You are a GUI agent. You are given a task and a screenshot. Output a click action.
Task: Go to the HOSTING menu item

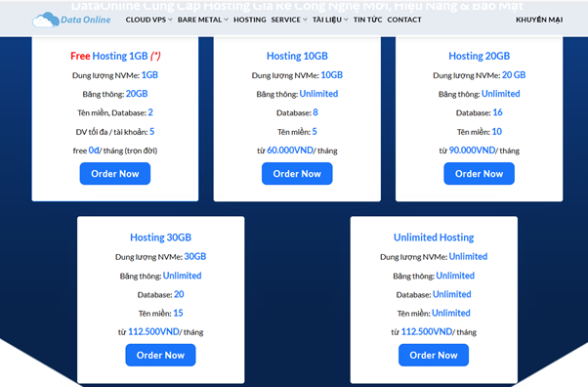250,20
